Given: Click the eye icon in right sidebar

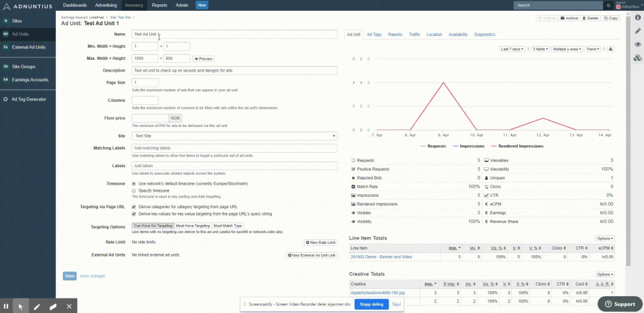Looking at the screenshot, I should tap(638, 44).
